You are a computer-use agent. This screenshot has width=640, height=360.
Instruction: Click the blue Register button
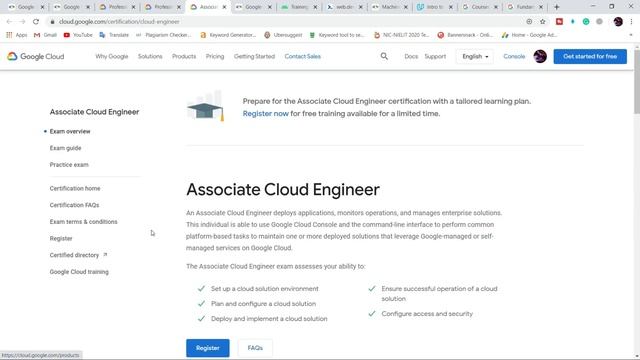point(208,348)
